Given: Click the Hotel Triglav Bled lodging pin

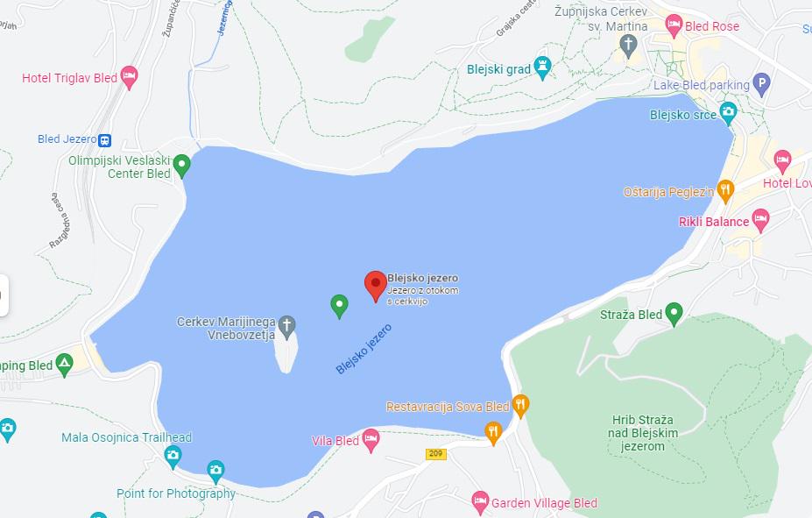Looking at the screenshot, I should (129, 76).
